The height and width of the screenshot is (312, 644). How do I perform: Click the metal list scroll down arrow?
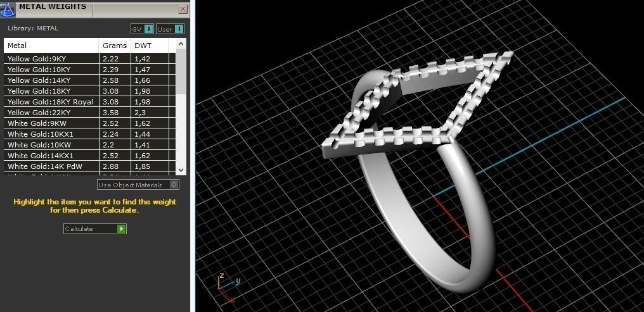click(x=181, y=170)
